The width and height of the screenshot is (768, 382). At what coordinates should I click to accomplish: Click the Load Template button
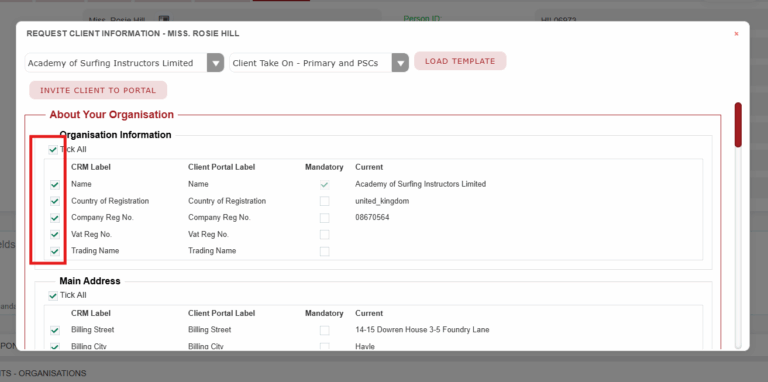tap(460, 61)
